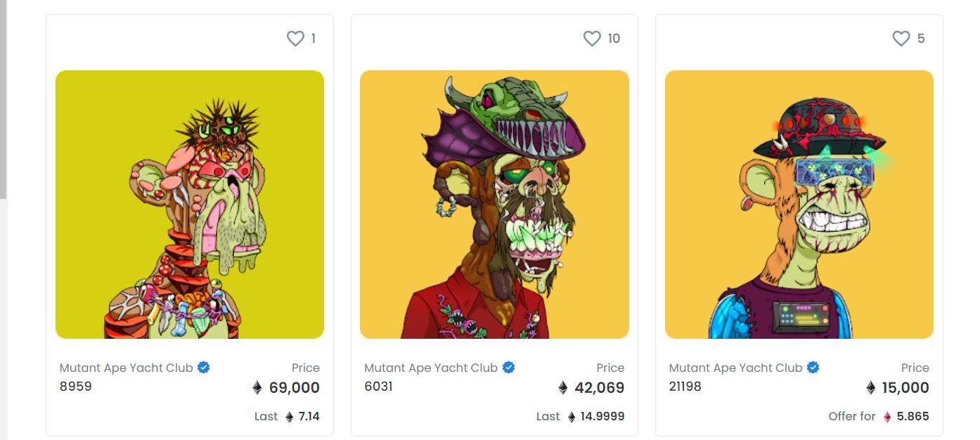Favorite ape 21198 with heart icon
The height and width of the screenshot is (440, 980).
901,39
